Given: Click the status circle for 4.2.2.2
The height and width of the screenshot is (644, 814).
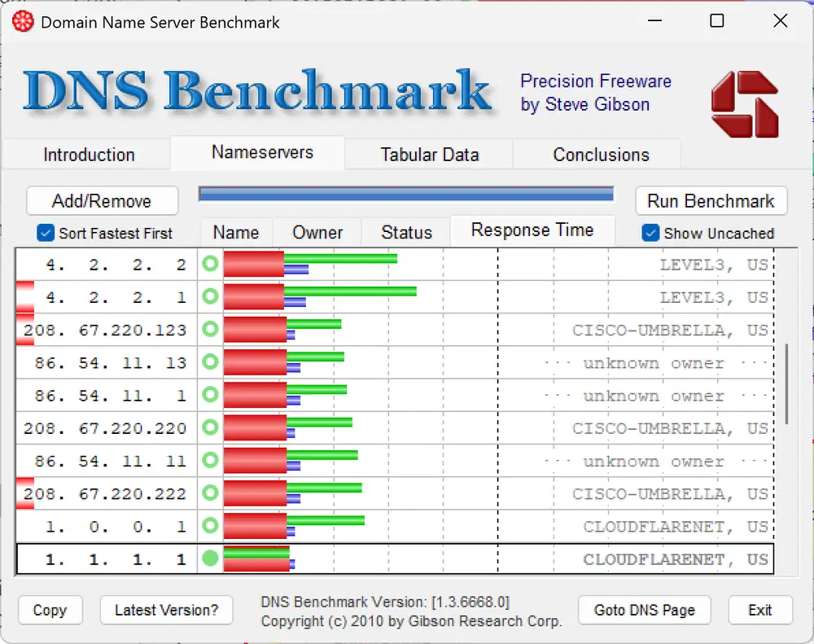Looking at the screenshot, I should point(210,264).
